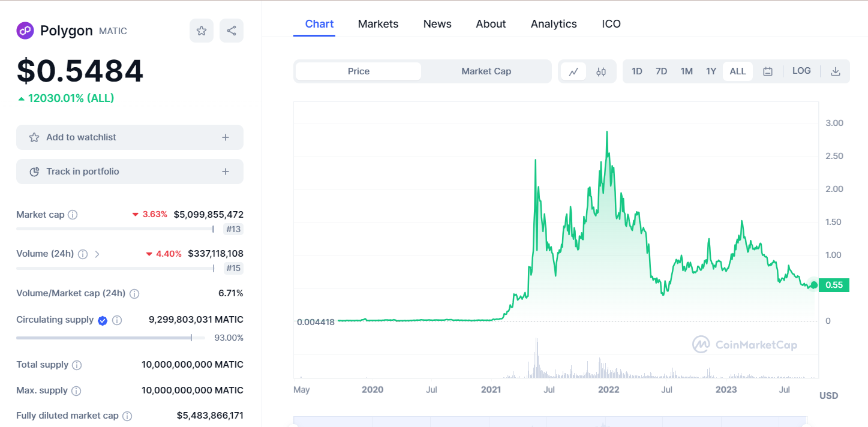This screenshot has height=427, width=868.
Task: Set chart range to 1M
Action: (x=687, y=71)
